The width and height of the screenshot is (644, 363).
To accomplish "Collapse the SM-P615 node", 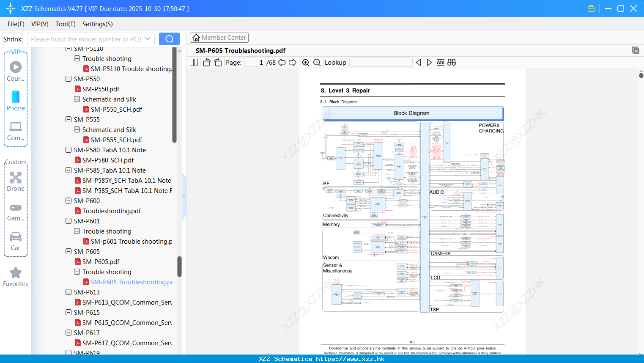I will click(69, 312).
